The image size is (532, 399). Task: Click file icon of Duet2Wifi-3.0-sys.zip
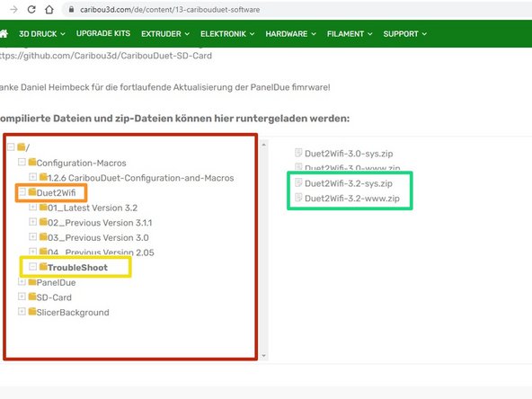point(298,153)
